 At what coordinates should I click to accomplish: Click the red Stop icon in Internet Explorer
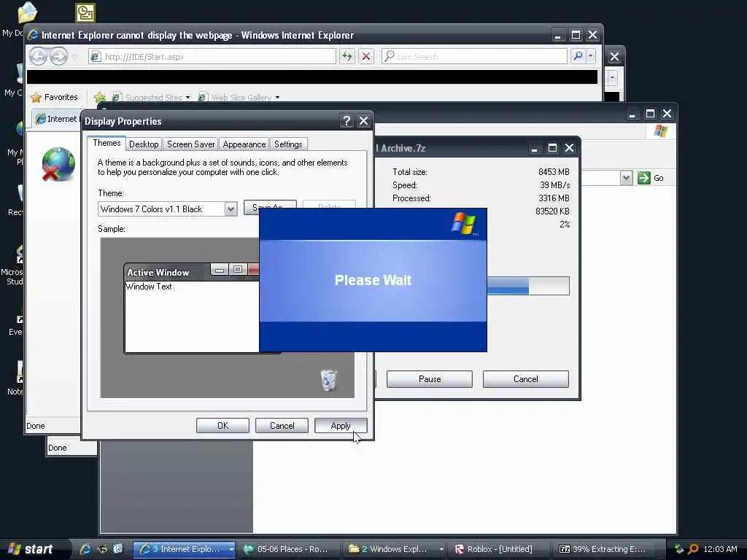tap(366, 56)
